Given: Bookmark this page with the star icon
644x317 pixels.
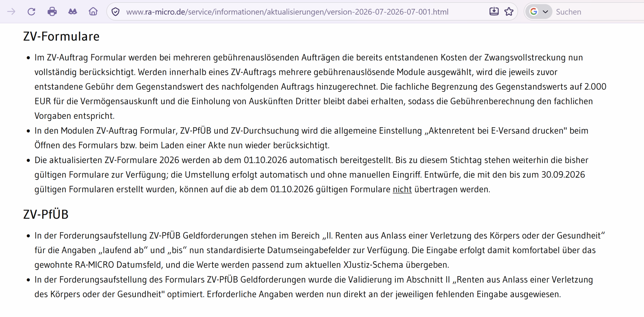Looking at the screenshot, I should pyautogui.click(x=509, y=12).
